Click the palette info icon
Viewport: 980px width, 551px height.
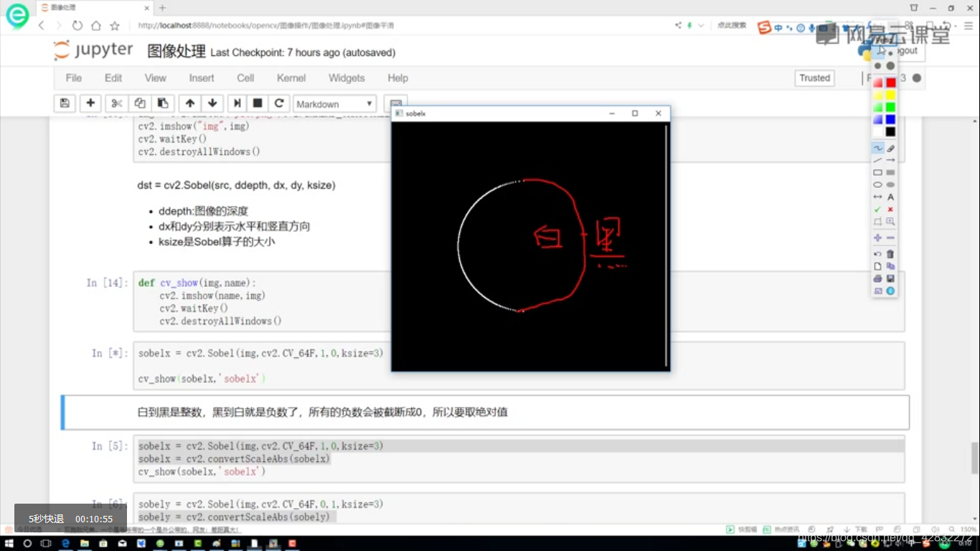(x=890, y=291)
